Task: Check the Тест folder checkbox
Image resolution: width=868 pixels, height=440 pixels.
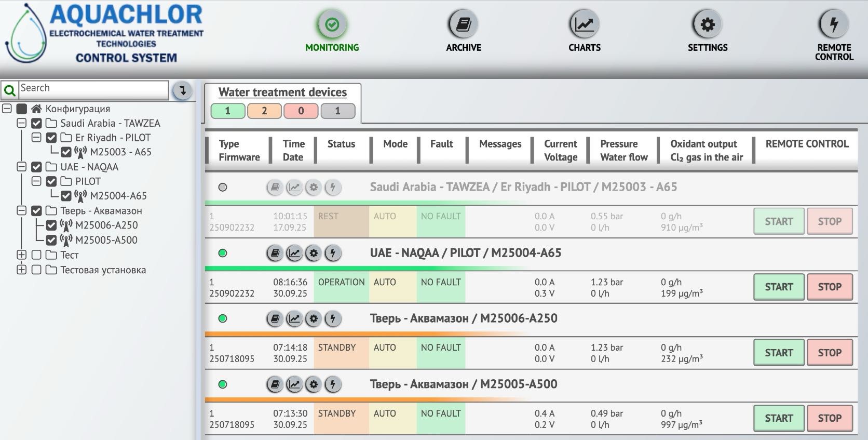Action: pos(36,255)
